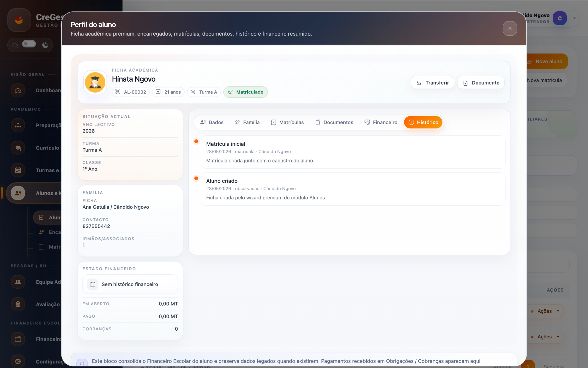588x368 pixels.
Task: Close the Perfil do aluno dialog
Action: click(x=510, y=28)
